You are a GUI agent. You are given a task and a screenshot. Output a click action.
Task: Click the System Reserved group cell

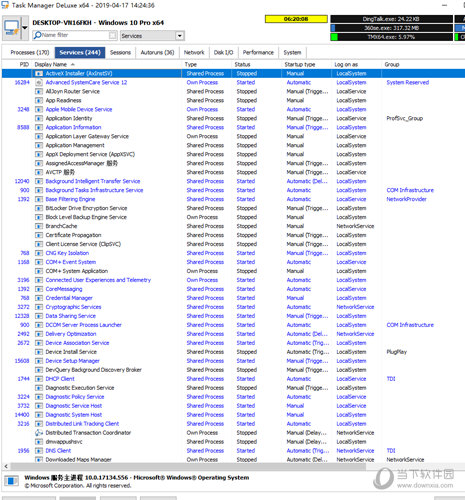[x=408, y=82]
